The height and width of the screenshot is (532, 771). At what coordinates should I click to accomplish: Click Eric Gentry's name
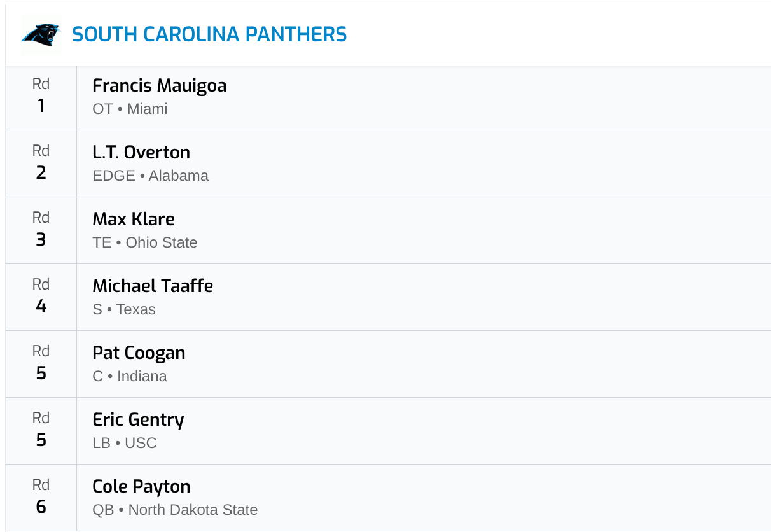tap(138, 419)
